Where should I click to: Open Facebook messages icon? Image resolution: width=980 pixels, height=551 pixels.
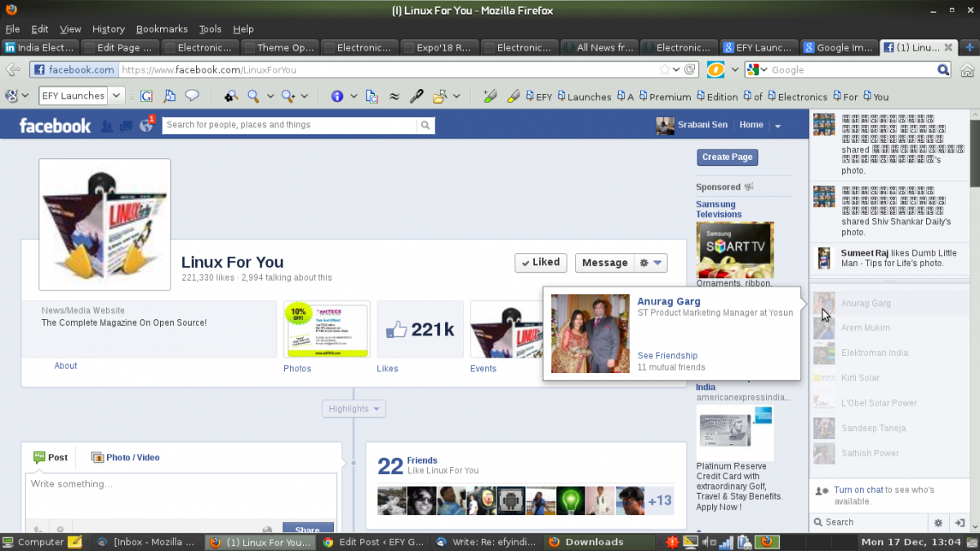126,126
